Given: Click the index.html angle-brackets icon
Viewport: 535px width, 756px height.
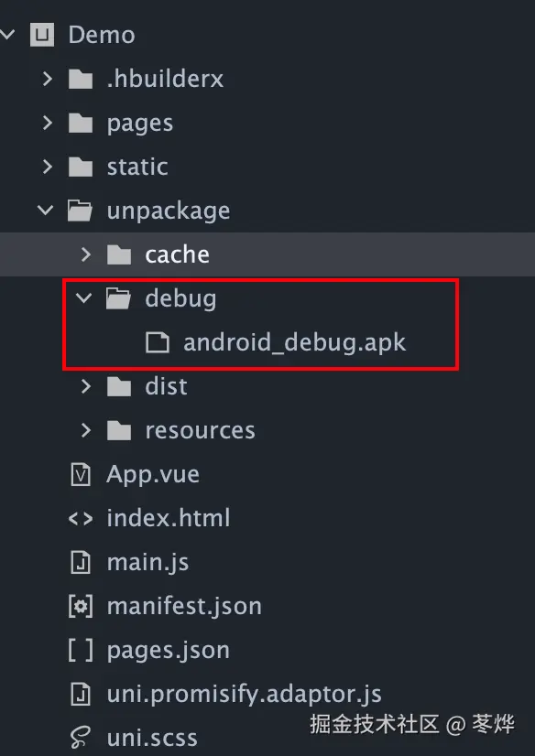Looking at the screenshot, I should pos(81,519).
